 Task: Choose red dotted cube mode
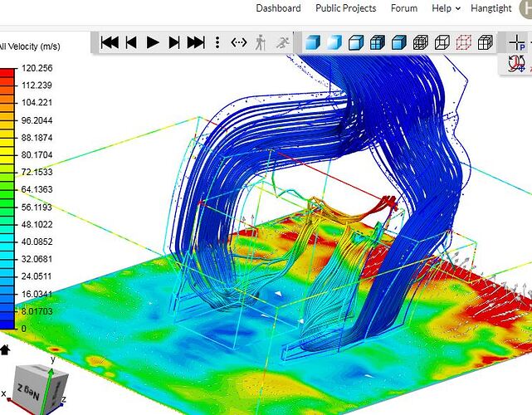tap(464, 43)
